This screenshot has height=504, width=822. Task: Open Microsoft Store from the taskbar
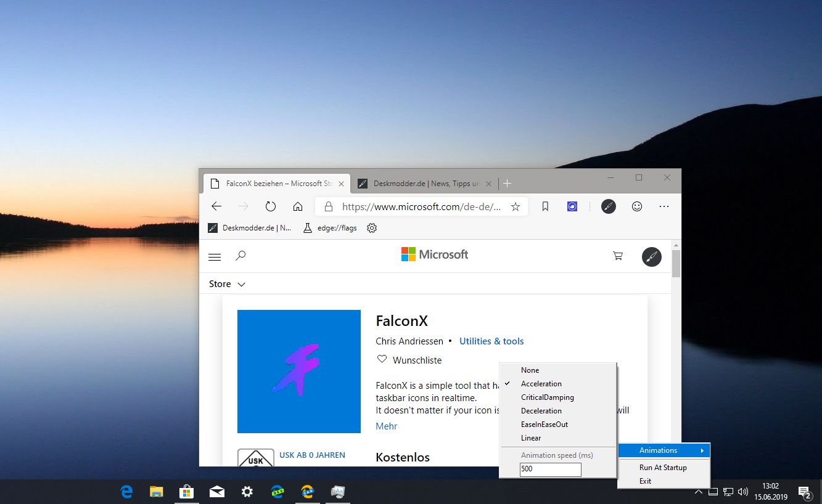pyautogui.click(x=186, y=492)
